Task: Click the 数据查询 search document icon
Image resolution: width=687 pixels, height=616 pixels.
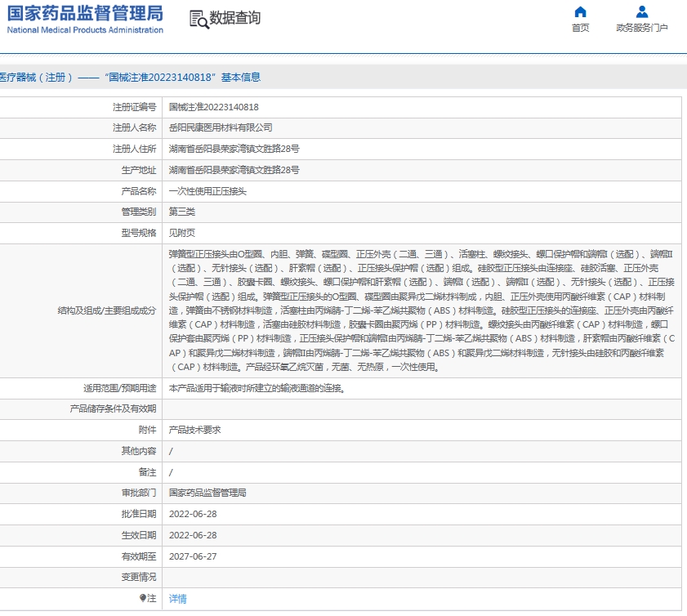Action: click(x=199, y=20)
